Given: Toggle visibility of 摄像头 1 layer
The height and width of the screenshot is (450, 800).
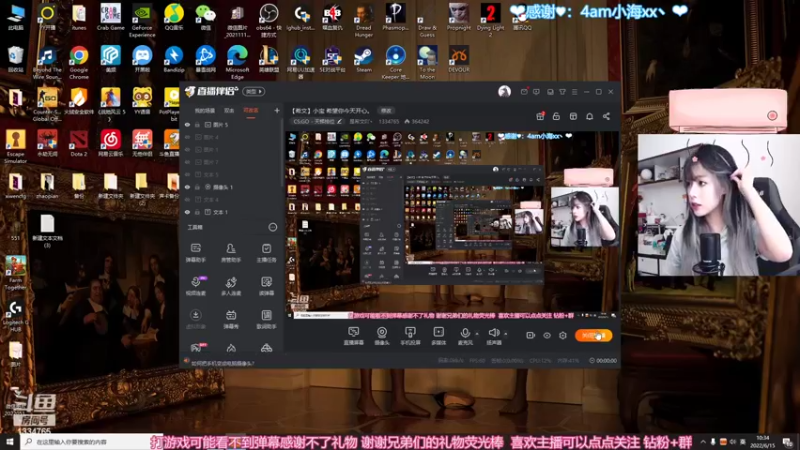Looking at the screenshot, I should coord(187,187).
